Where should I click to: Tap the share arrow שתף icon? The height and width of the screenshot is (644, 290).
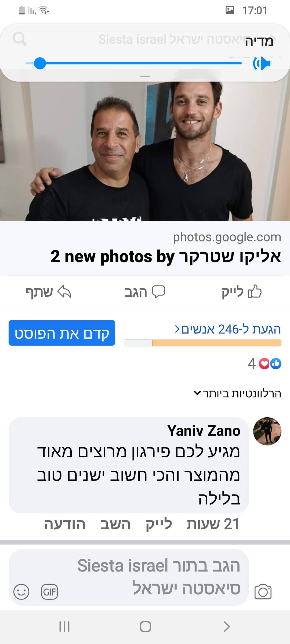coord(64,292)
